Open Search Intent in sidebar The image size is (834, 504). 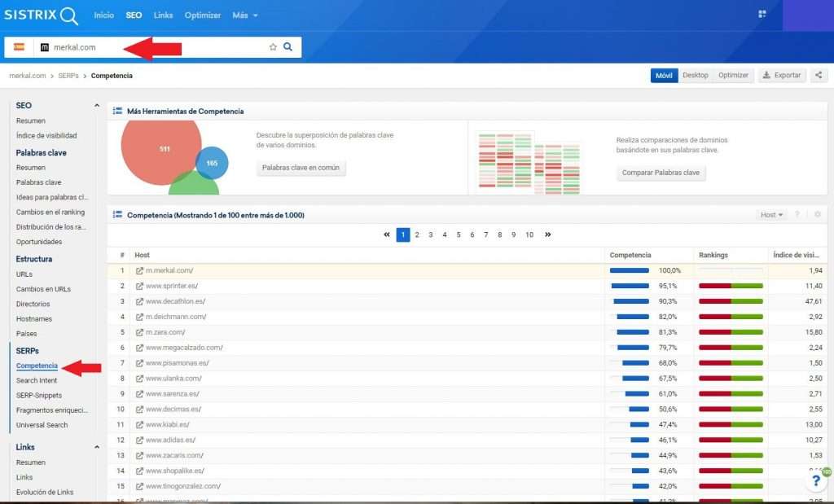tap(37, 381)
